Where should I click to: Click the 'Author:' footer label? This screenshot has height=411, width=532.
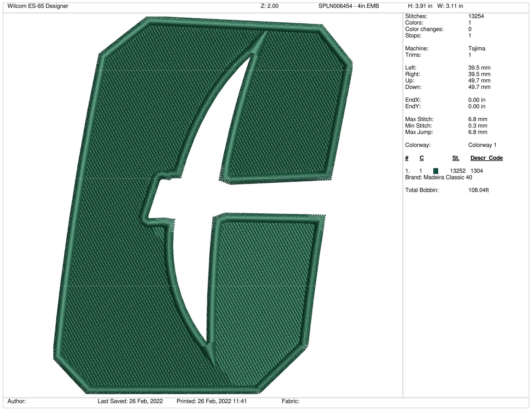[x=16, y=401]
